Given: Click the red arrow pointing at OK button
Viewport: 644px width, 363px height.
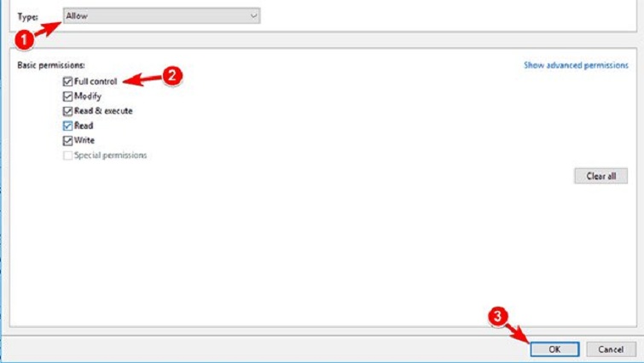Looking at the screenshot, I should click(x=519, y=333).
